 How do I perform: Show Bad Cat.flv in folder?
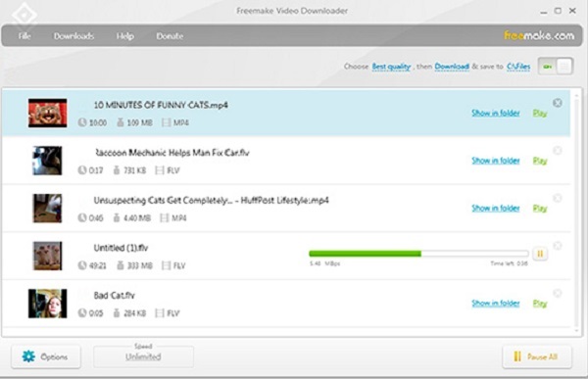coord(495,303)
